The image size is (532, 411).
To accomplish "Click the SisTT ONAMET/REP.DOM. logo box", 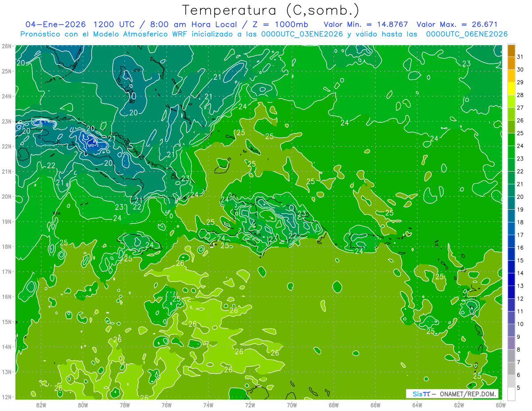I will [452, 394].
